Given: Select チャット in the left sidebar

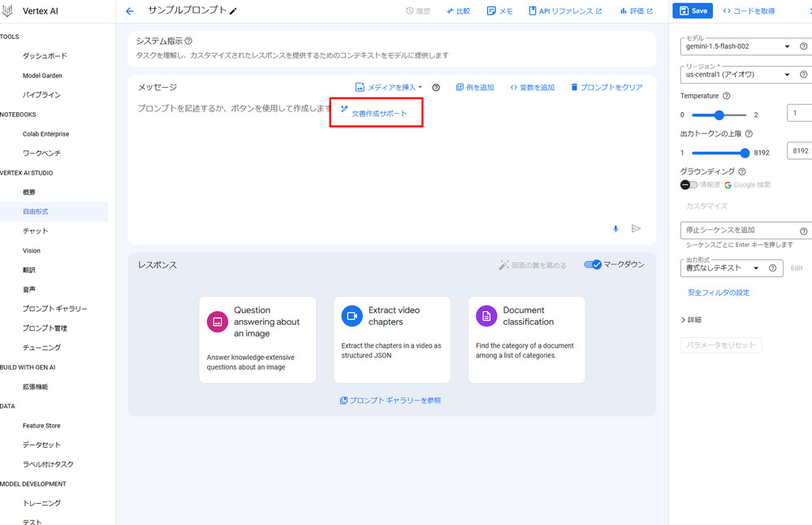Looking at the screenshot, I should [36, 232].
